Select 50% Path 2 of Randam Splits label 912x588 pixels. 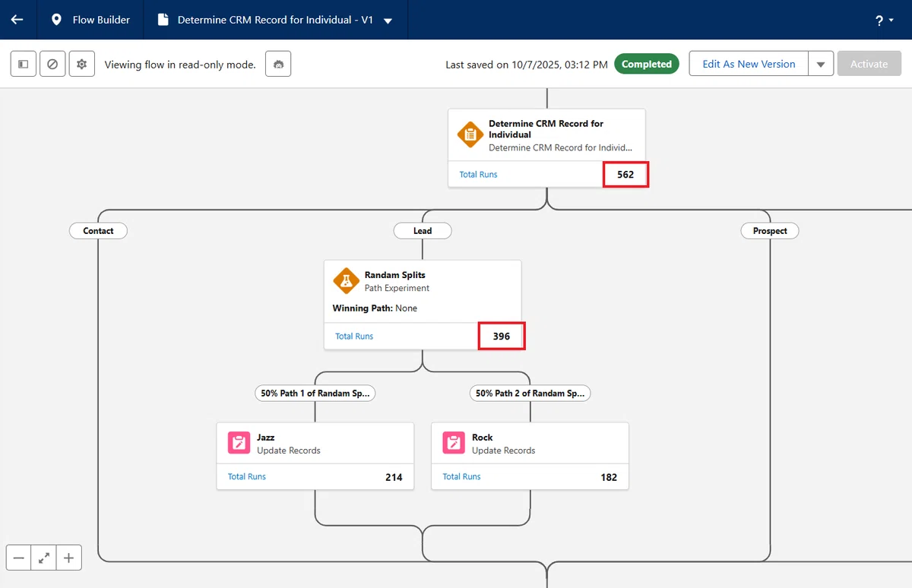530,394
